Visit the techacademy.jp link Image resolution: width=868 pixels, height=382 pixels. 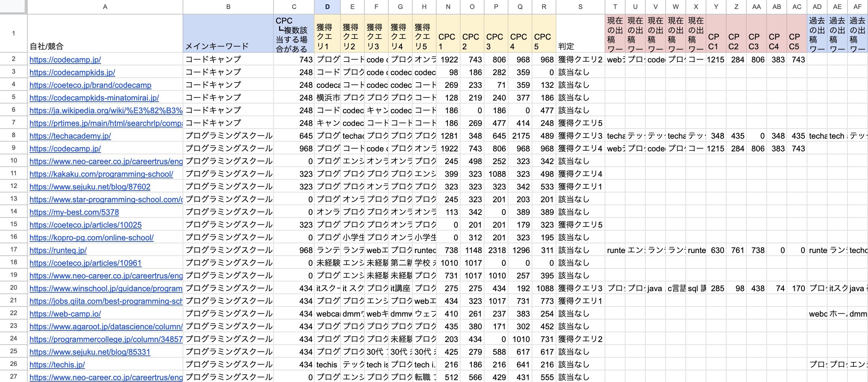[70, 136]
